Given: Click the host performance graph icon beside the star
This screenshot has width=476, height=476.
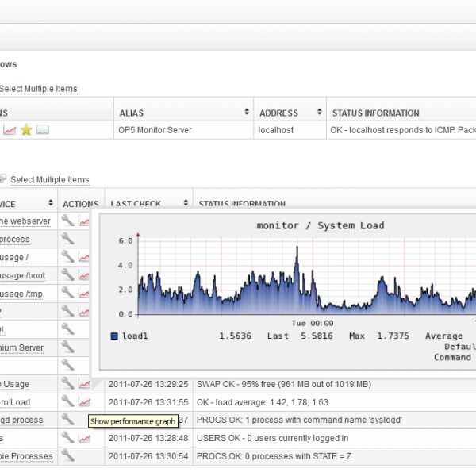Looking at the screenshot, I should tap(10, 130).
